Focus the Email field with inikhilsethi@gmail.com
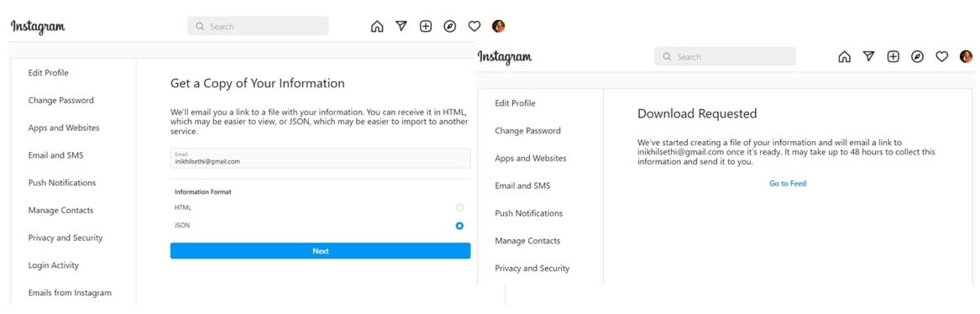This screenshot has height=314, width=980. pyautogui.click(x=320, y=158)
